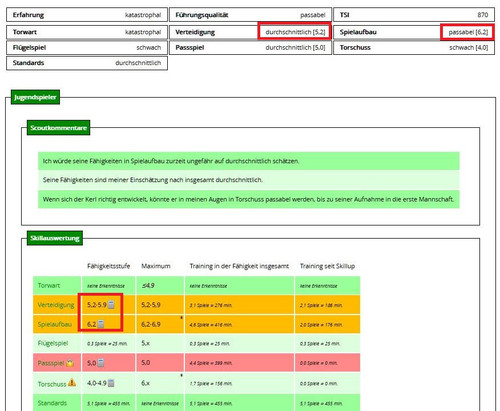The height and width of the screenshot is (411, 500).
Task: Open the calculator icon beside Spielaufbau 6.2
Action: tap(101, 324)
